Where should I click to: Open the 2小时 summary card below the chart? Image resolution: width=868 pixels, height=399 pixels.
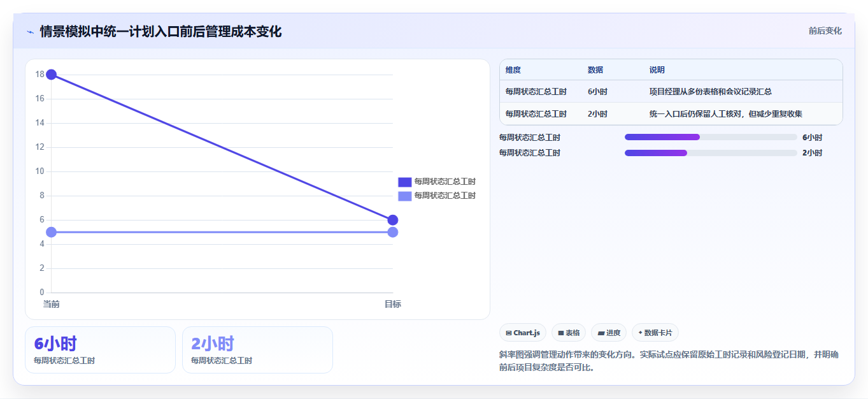(x=257, y=350)
